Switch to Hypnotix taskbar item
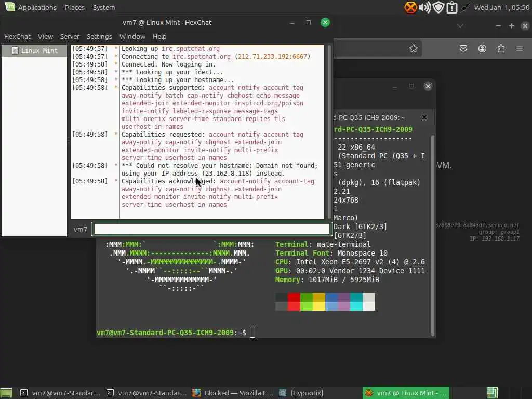Image resolution: width=532 pixels, height=399 pixels. (301, 393)
